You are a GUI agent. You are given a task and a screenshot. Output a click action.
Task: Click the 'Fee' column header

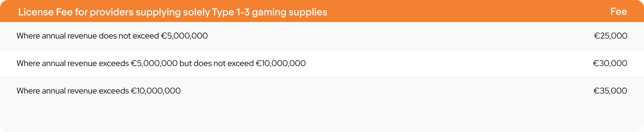pyautogui.click(x=619, y=12)
